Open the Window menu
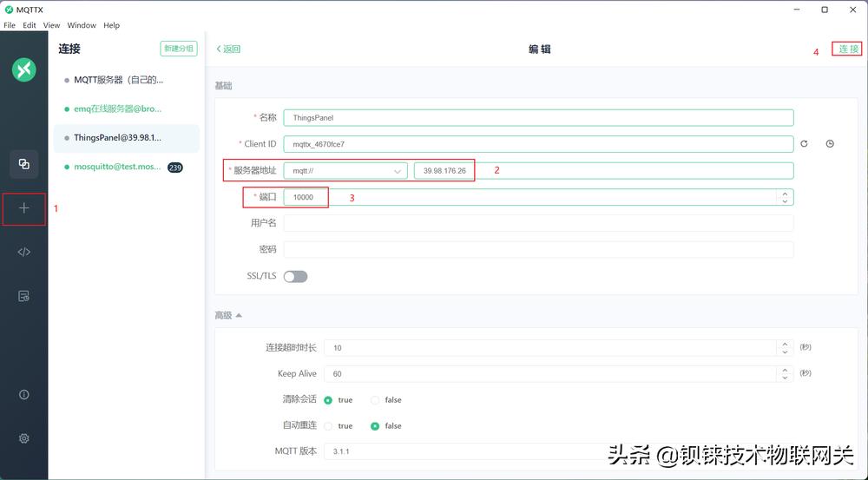Screen dimensions: 868x480 tap(82, 25)
